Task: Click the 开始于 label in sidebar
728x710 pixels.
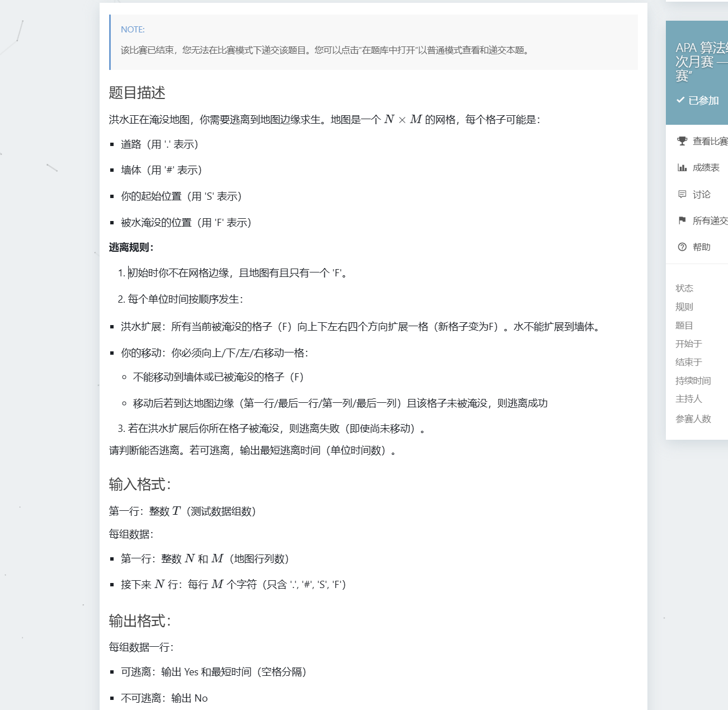Action: click(689, 344)
